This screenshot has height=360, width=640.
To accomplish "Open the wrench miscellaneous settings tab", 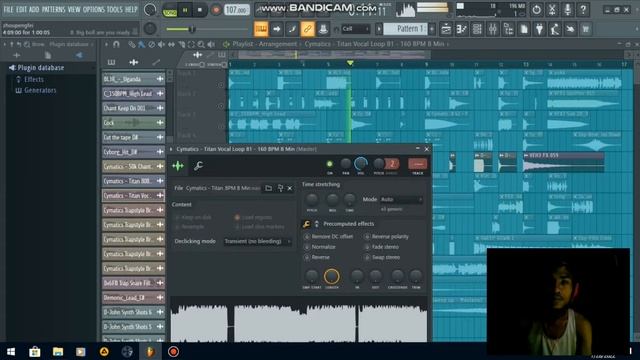I will pos(198,166).
